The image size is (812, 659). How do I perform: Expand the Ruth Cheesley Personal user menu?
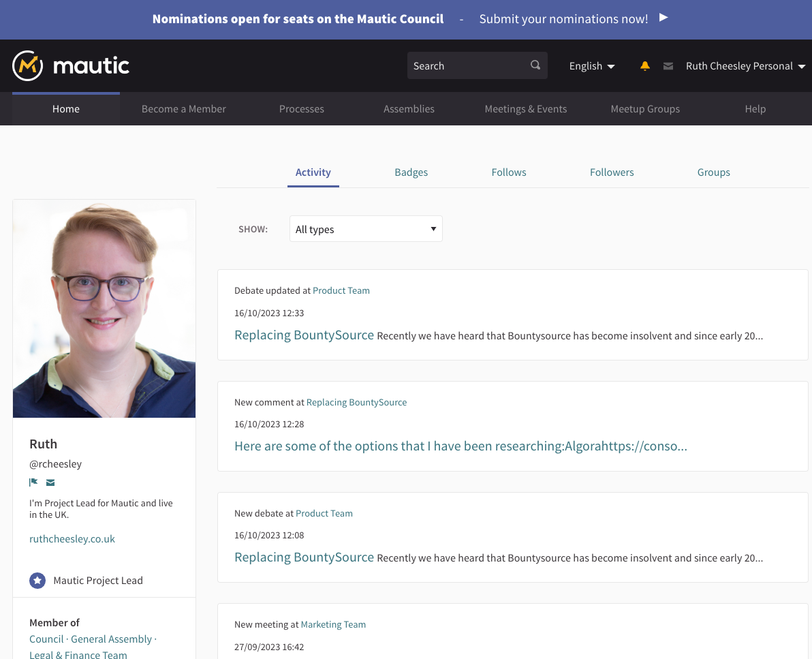tap(745, 66)
